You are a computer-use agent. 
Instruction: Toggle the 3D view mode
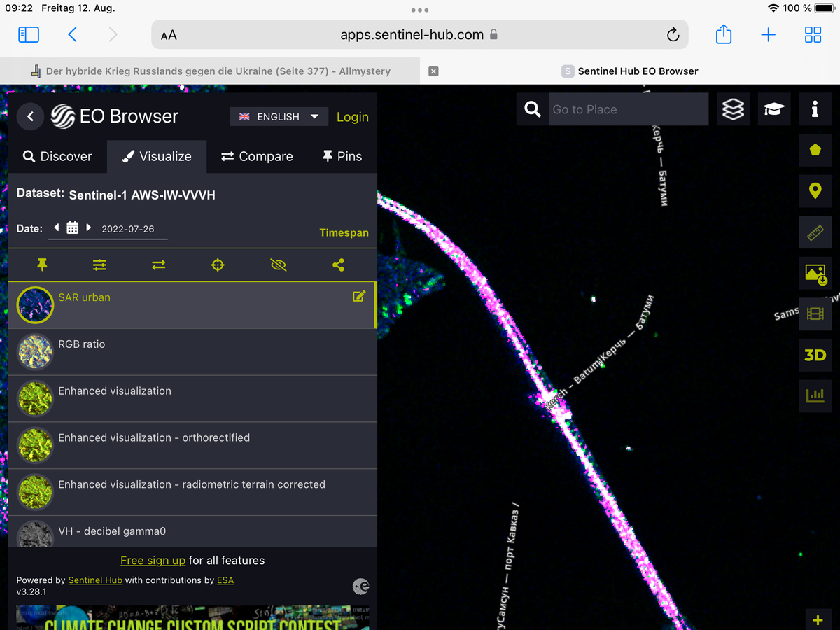pos(815,355)
